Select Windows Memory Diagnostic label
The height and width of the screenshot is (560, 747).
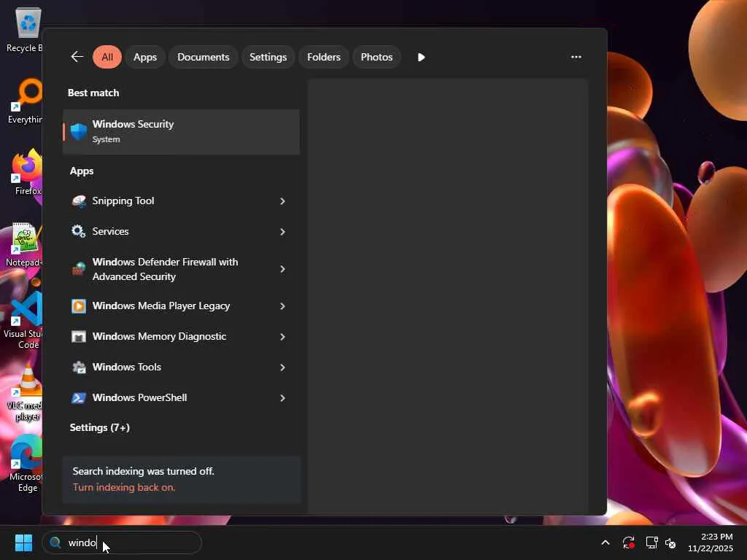pyautogui.click(x=159, y=336)
